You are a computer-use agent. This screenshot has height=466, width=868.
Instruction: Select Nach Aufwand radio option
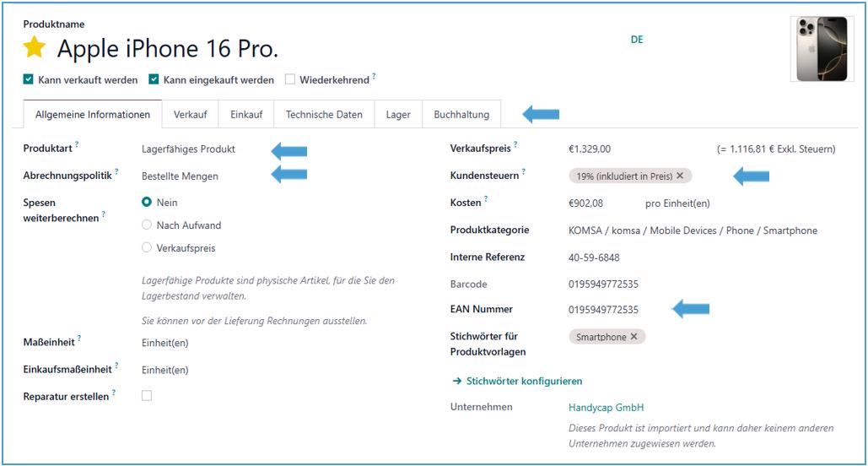pyautogui.click(x=147, y=225)
